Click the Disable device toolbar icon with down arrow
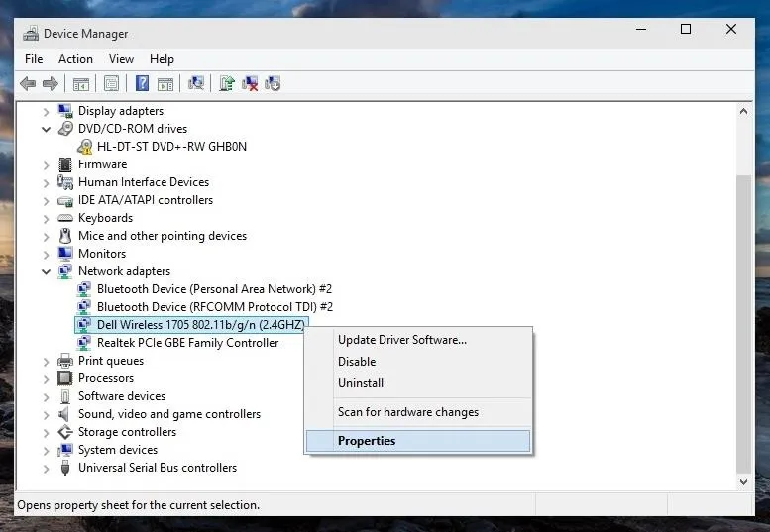Image resolution: width=770 pixels, height=532 pixels. pos(273,83)
